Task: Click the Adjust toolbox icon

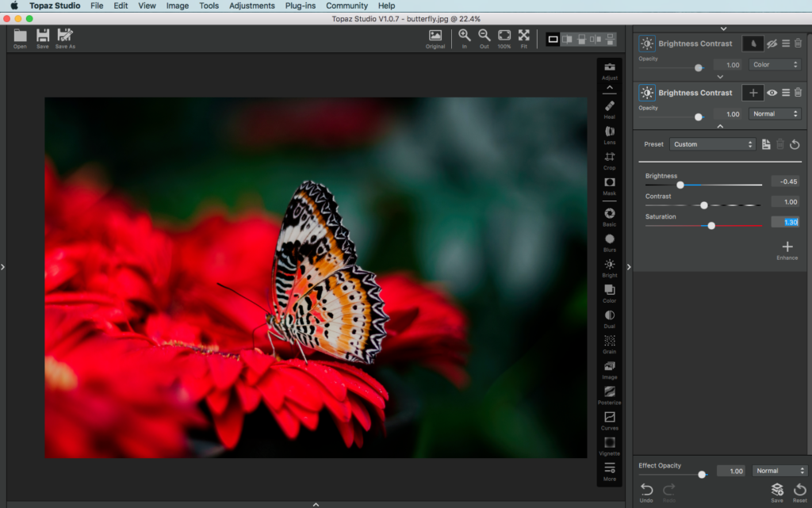Action: pos(610,71)
